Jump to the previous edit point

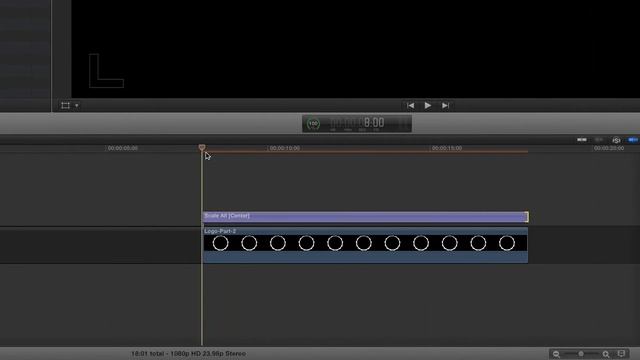410,106
